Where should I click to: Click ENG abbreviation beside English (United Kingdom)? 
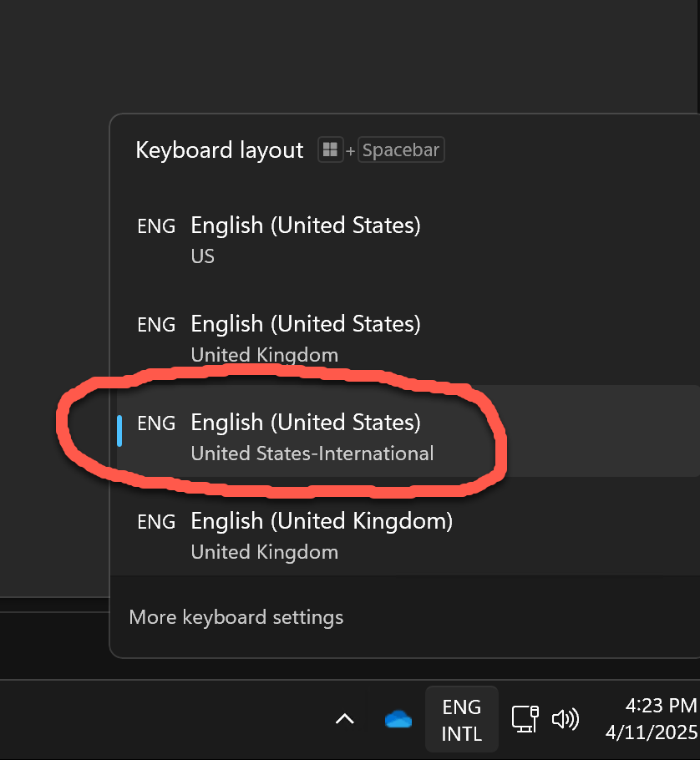click(x=156, y=522)
